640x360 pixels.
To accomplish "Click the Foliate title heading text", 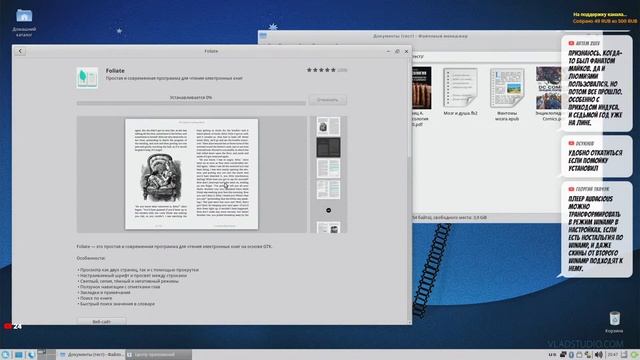I will pyautogui.click(x=115, y=71).
